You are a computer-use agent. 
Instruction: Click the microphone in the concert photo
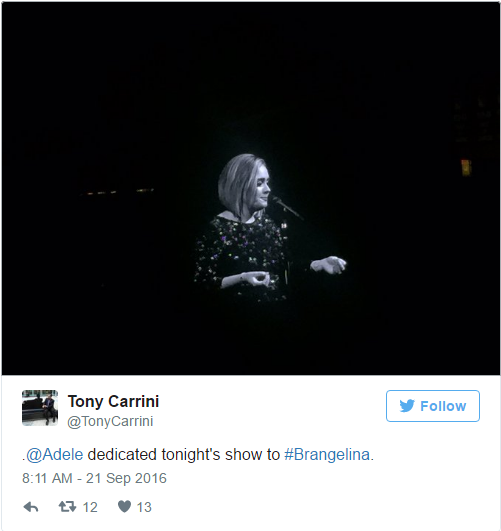click(286, 207)
